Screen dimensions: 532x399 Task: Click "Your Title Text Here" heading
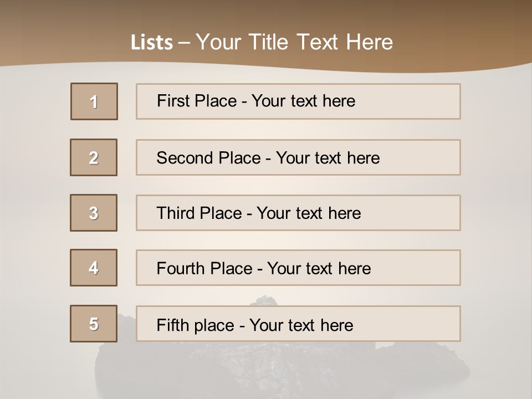coord(294,42)
